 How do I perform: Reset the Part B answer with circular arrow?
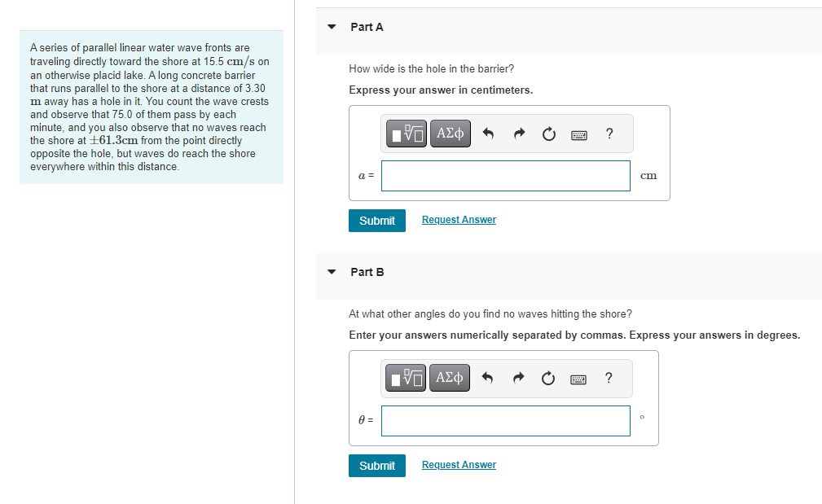[547, 379]
